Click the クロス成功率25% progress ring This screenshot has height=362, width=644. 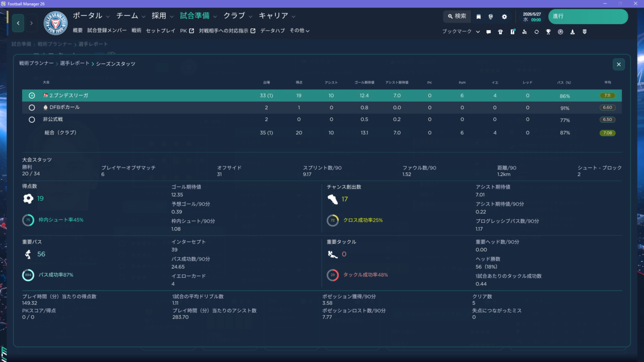(332, 220)
